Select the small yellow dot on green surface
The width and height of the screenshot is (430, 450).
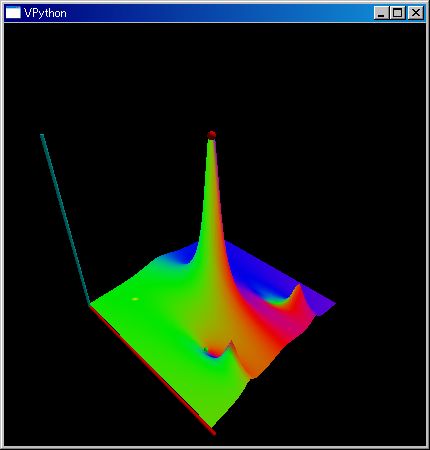pyautogui.click(x=135, y=299)
